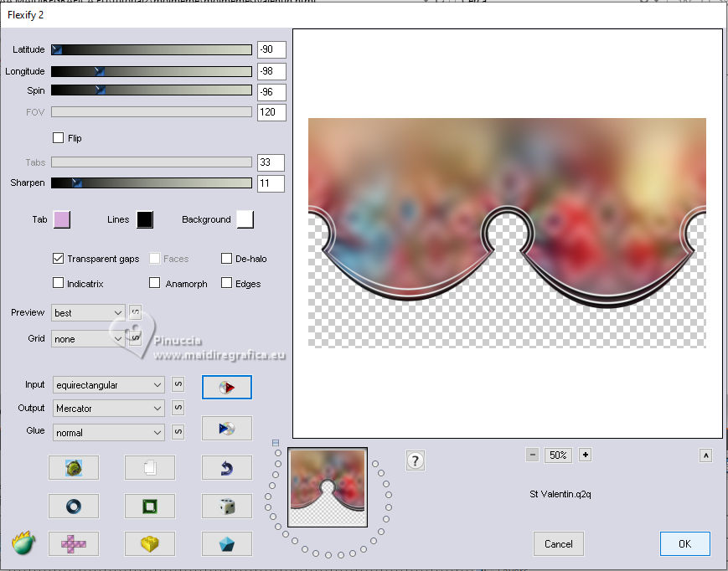
Task: Click the S button beside Input
Action: [178, 384]
